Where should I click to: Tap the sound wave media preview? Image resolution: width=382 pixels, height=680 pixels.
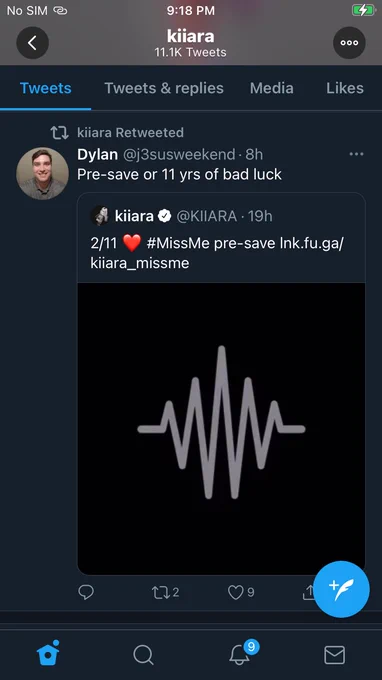click(x=221, y=428)
